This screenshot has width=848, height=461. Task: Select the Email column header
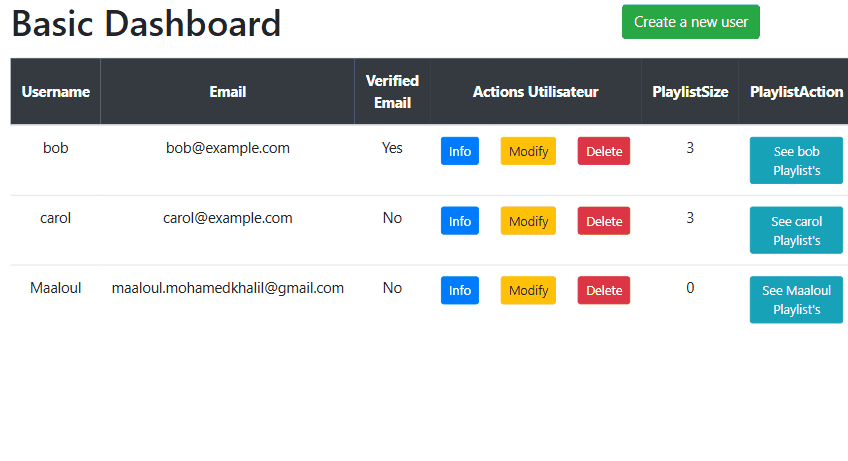pyautogui.click(x=228, y=91)
